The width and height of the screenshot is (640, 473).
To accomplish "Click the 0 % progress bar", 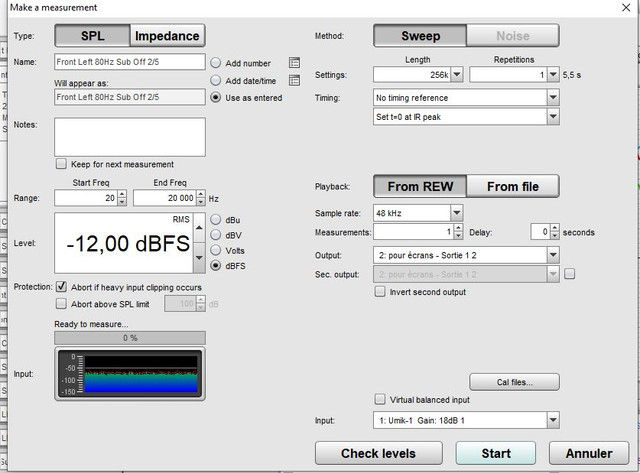I will (x=130, y=338).
